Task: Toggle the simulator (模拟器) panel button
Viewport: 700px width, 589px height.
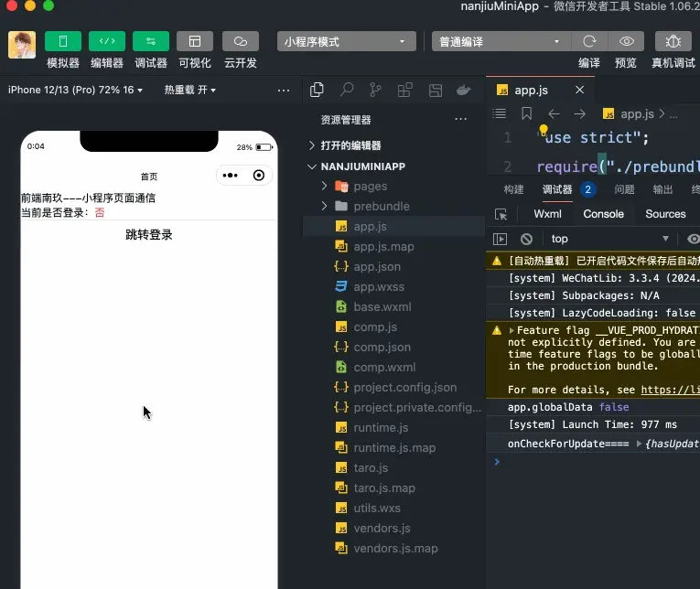Action: 63,41
